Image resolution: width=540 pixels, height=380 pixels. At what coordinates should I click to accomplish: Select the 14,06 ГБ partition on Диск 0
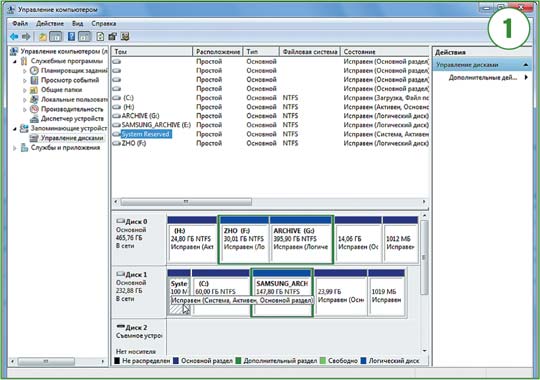click(x=358, y=239)
